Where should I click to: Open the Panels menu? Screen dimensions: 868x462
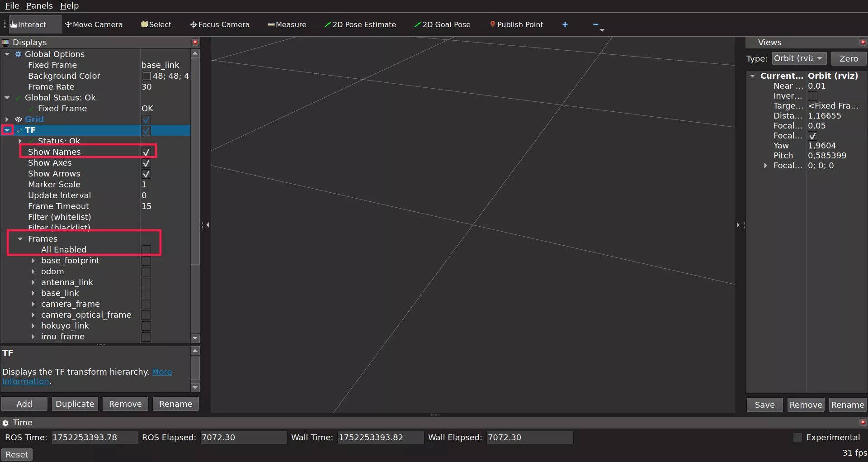click(x=39, y=5)
